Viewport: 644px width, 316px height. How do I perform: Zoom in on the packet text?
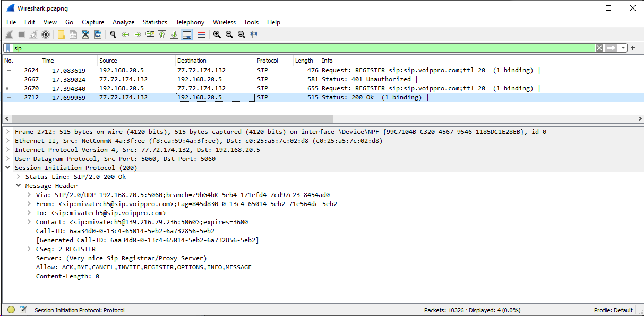[x=217, y=35]
